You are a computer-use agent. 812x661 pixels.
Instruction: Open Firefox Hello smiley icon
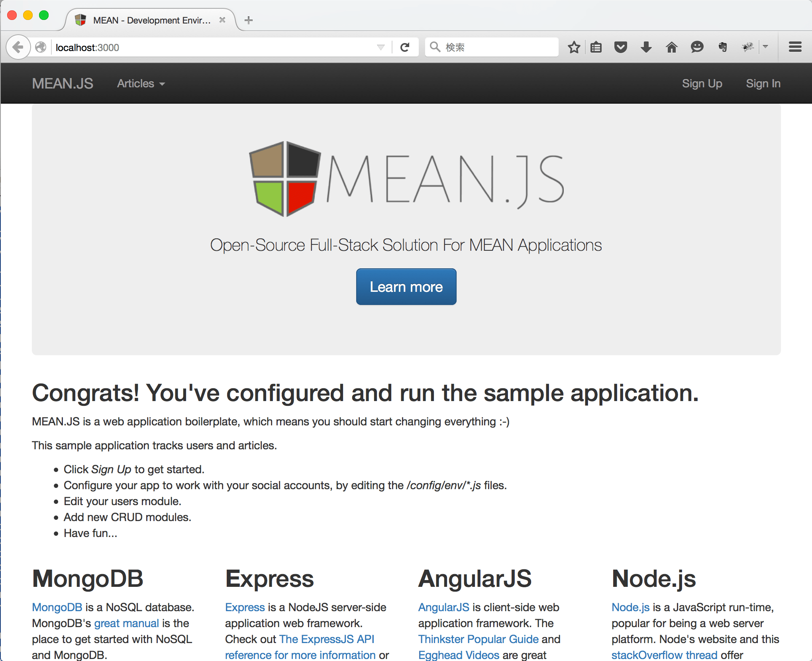click(x=697, y=47)
